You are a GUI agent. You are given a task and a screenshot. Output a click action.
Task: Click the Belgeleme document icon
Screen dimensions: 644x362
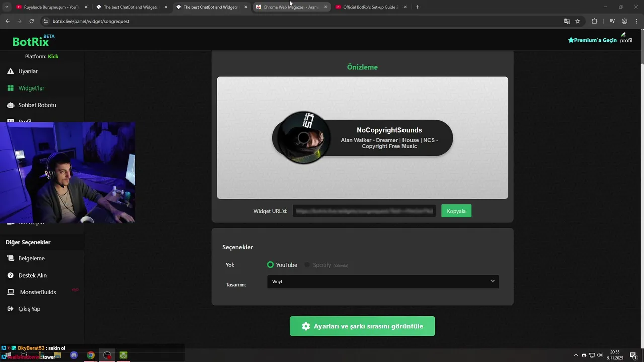click(10, 258)
